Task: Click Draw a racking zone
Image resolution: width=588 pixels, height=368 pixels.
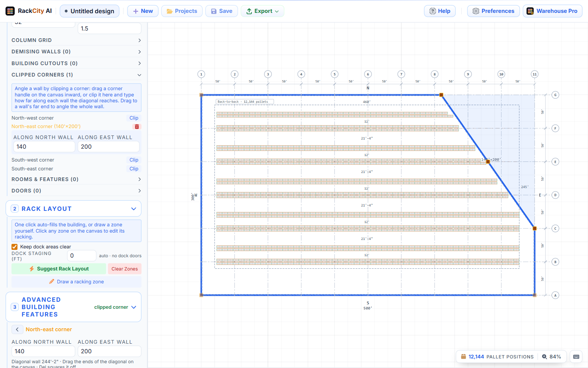Action: coord(76,282)
